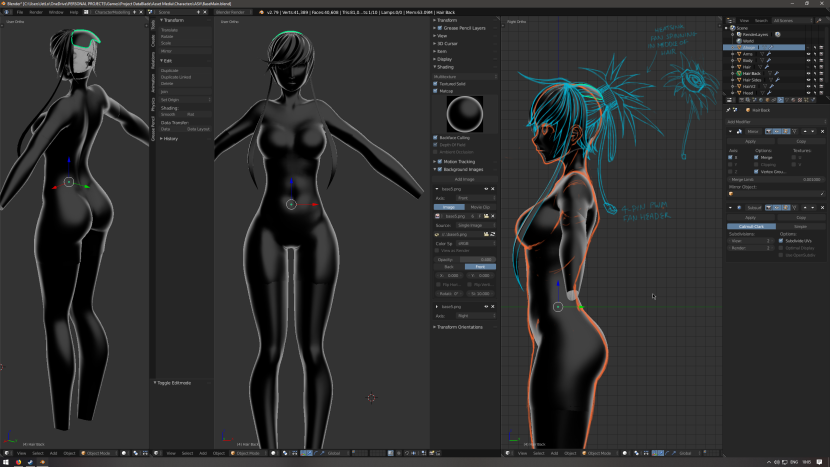This screenshot has width=830, height=467.
Task: Open the Window menu in top bar
Action: pos(56,12)
